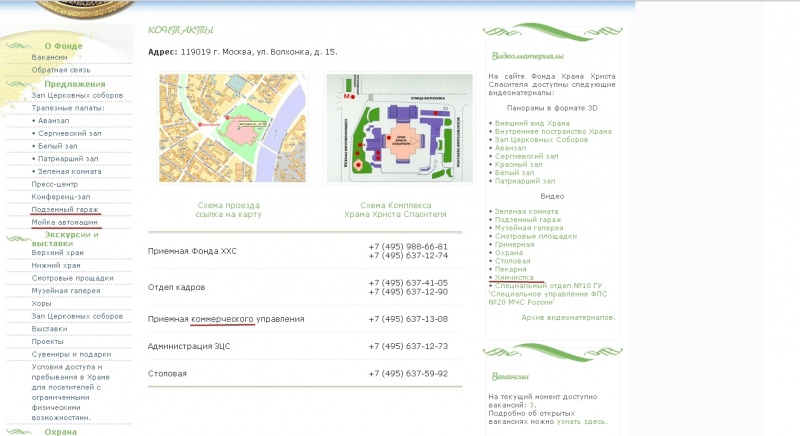This screenshot has width=800, height=436.
Task: Click the Приемная коммерческого управления label
Action: [226, 319]
